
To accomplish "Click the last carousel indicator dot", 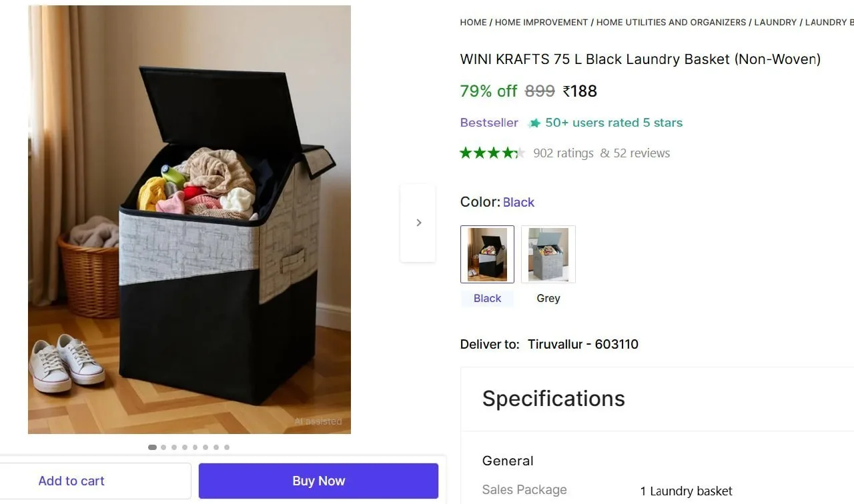I will click(x=227, y=447).
